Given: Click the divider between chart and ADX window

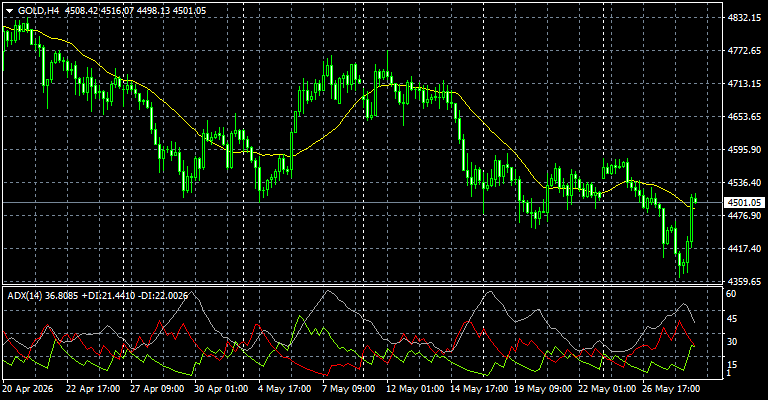Looking at the screenshot, I should (x=362, y=285).
